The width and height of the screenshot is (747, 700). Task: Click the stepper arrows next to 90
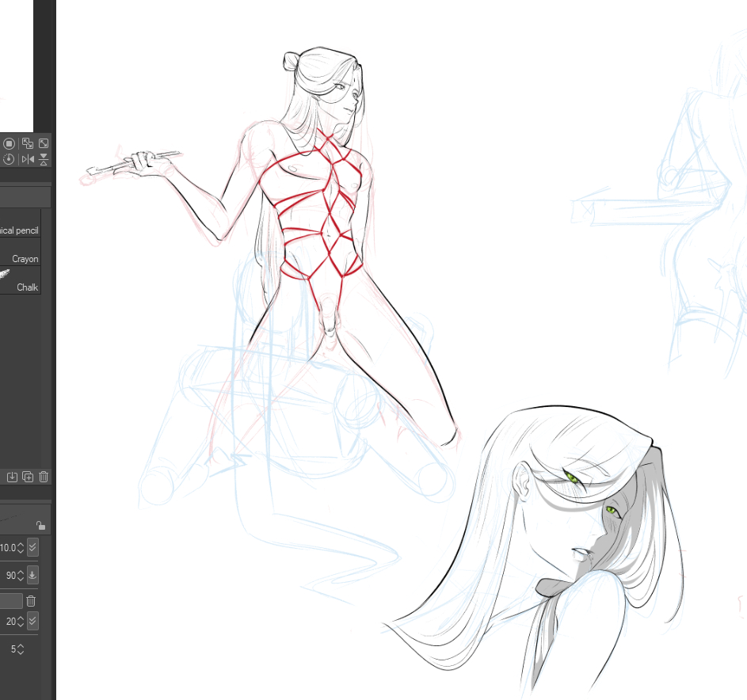point(21,575)
